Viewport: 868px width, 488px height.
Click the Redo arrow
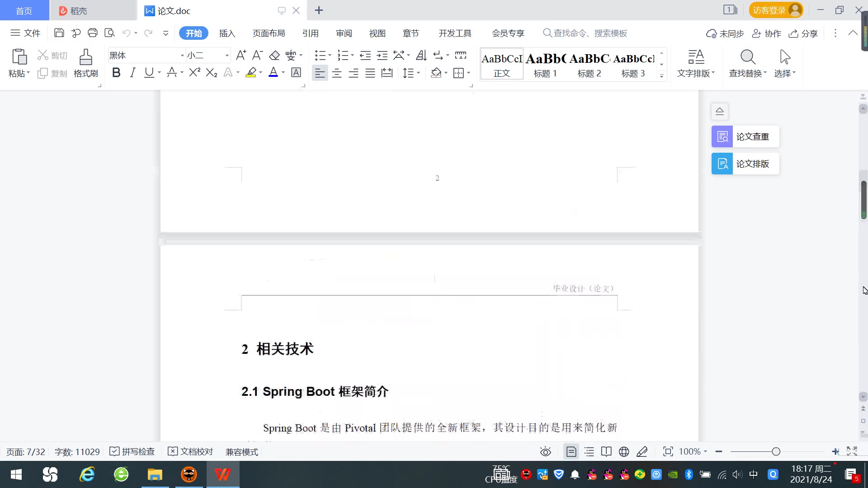coord(148,33)
